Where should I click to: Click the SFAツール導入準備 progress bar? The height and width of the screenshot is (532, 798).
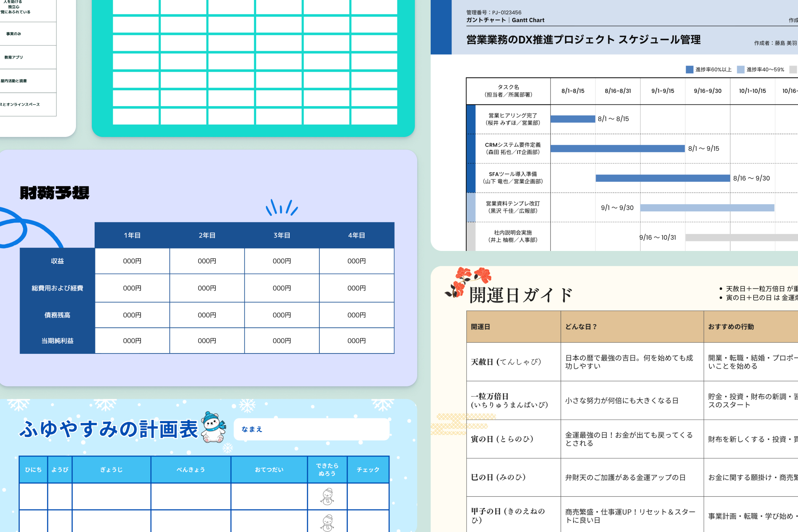point(663,178)
